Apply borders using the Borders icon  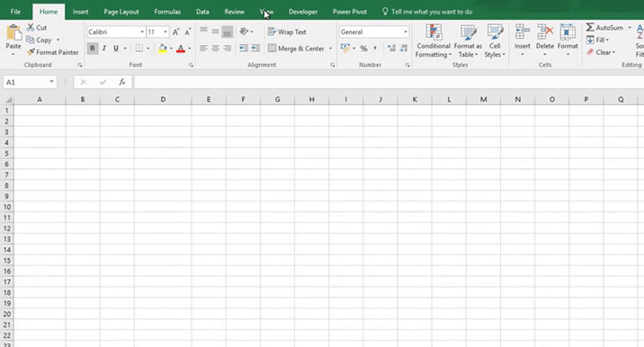pos(139,48)
